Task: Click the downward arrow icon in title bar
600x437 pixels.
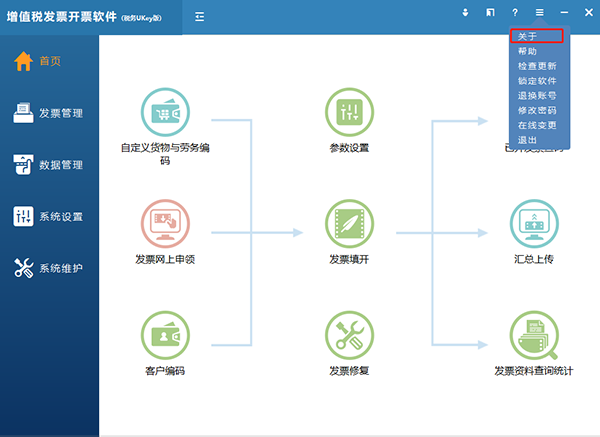Action: coord(465,13)
